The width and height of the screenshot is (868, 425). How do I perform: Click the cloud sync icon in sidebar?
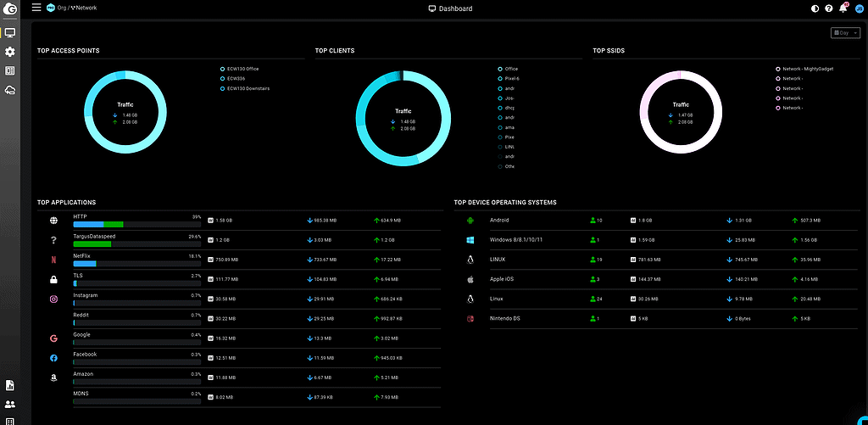[10, 90]
